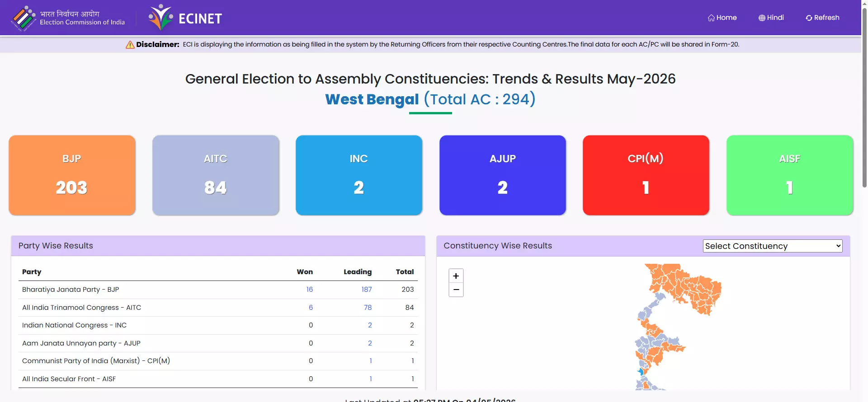The width and height of the screenshot is (868, 402).
Task: Go to the Home page
Action: click(722, 18)
